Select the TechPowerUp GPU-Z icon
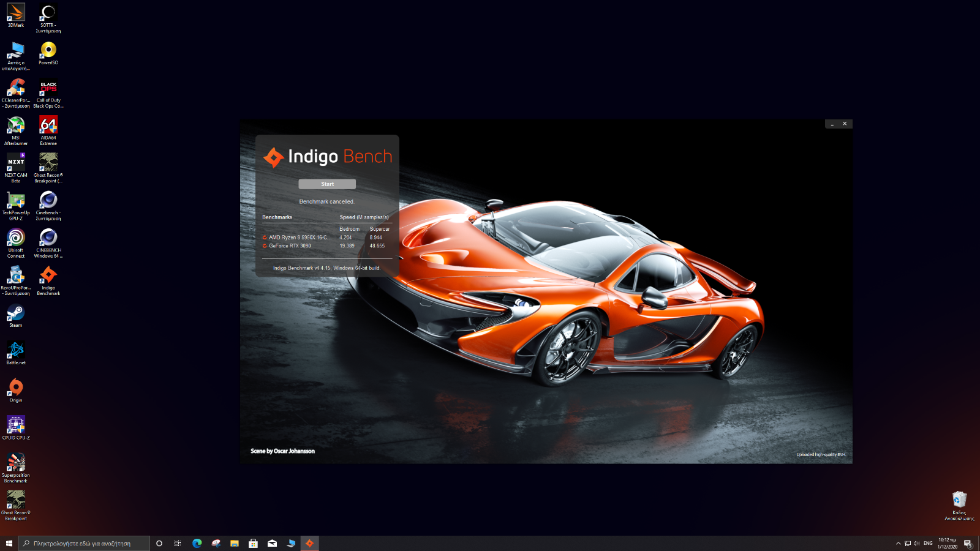980x551 pixels. coord(16,205)
